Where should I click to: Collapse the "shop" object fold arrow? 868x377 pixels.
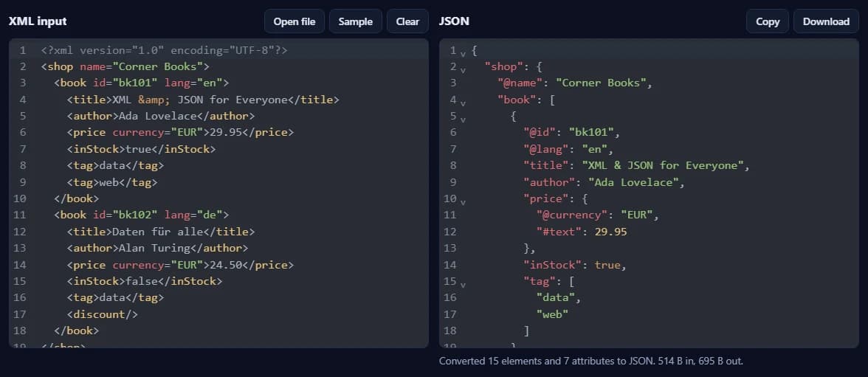[x=463, y=69]
